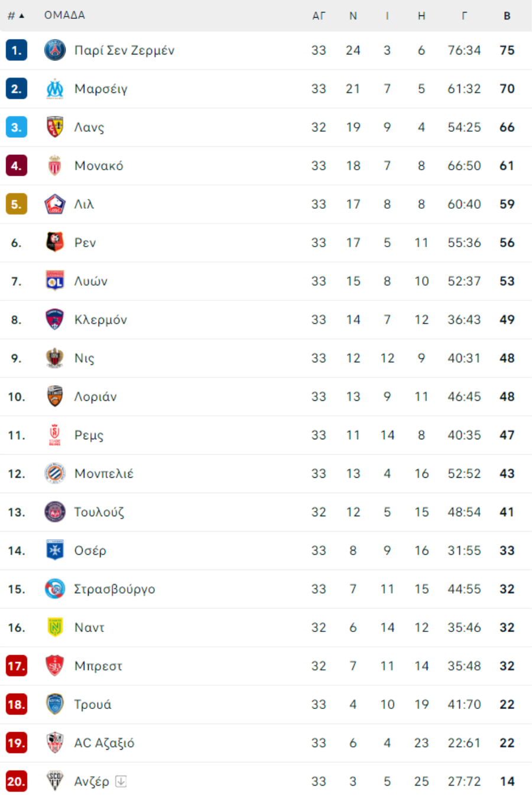The image size is (532, 797).
Task: Click the relegation arrow icon beside Ανζέρ
Action: (x=121, y=781)
